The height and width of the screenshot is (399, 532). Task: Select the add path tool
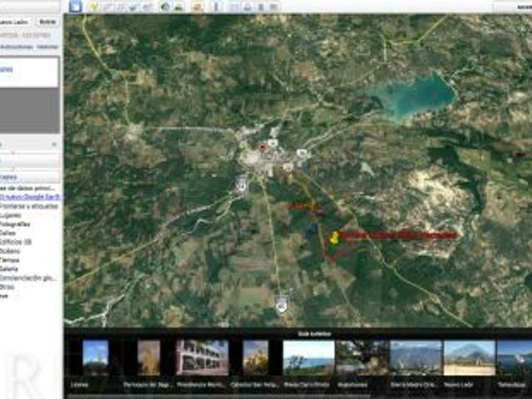(121, 7)
